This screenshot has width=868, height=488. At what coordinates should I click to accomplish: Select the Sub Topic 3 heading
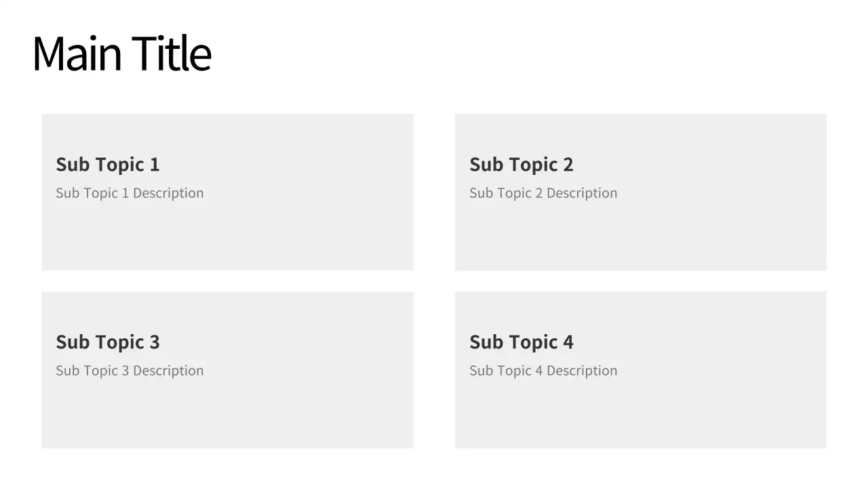108,342
